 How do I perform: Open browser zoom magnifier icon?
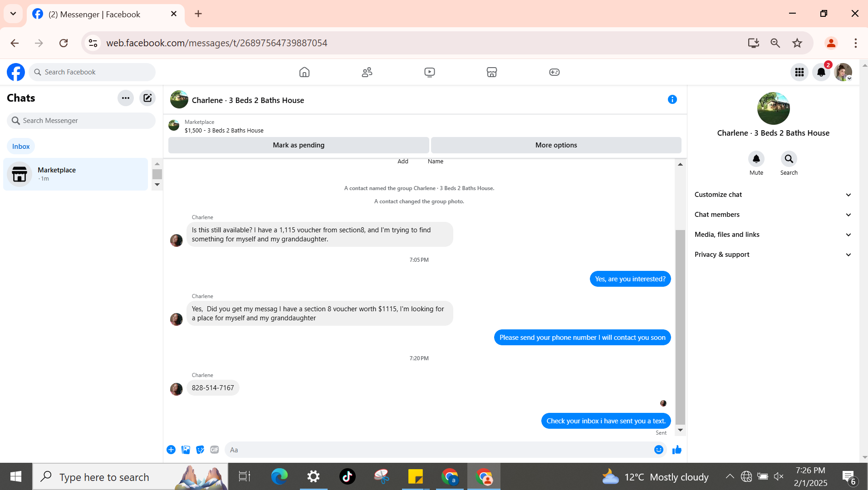click(x=775, y=43)
